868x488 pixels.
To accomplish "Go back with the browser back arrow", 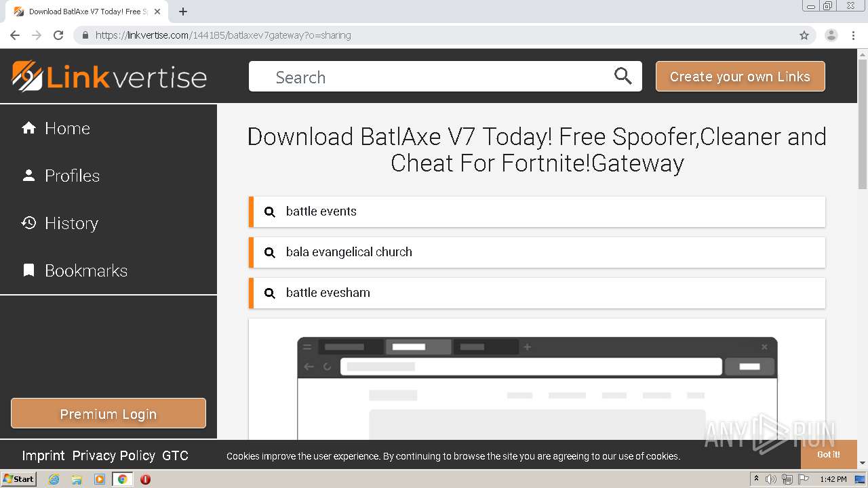I will click(x=15, y=35).
